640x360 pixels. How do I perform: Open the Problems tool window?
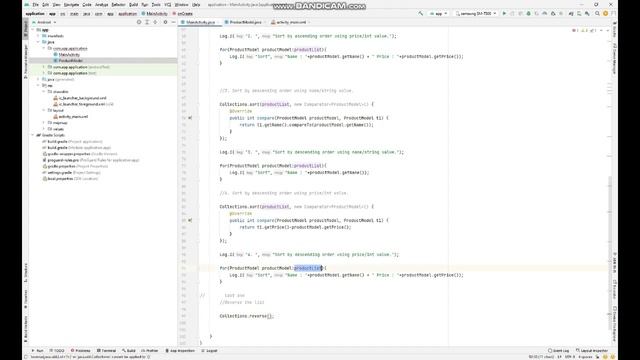(80, 351)
